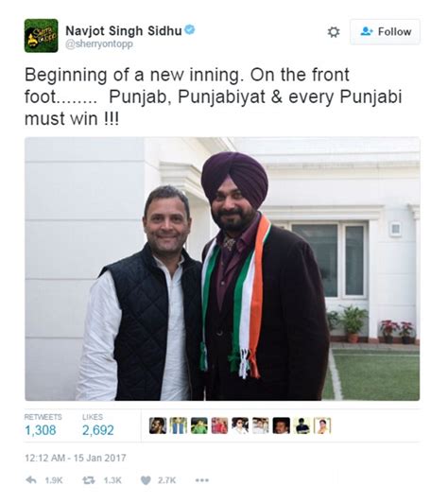Open the tweet timestamp 15 Jan 2017
This screenshot has width=448, height=503.
tap(76, 458)
